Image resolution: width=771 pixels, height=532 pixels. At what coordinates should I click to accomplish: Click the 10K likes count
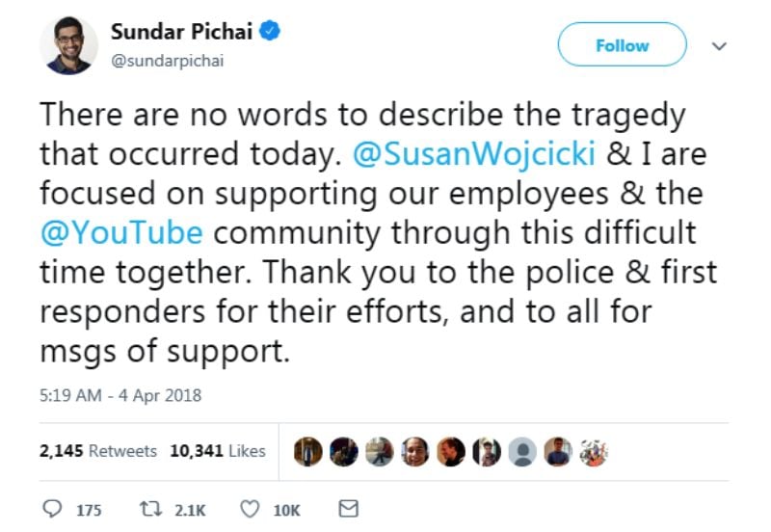(x=286, y=511)
